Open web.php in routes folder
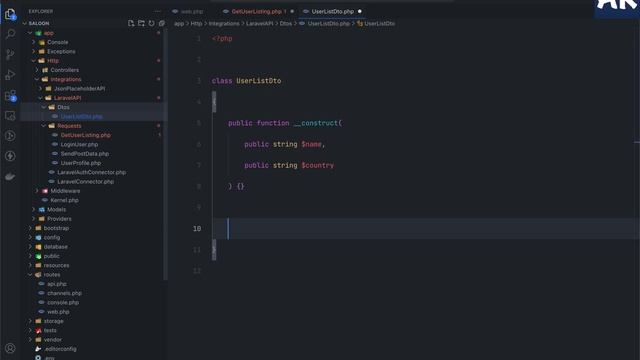Viewport: 640px width, 360px height. click(x=58, y=312)
